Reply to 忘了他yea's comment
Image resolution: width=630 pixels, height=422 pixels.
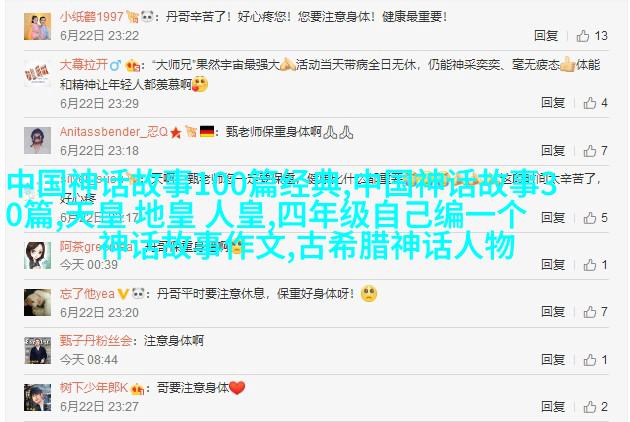(553, 312)
